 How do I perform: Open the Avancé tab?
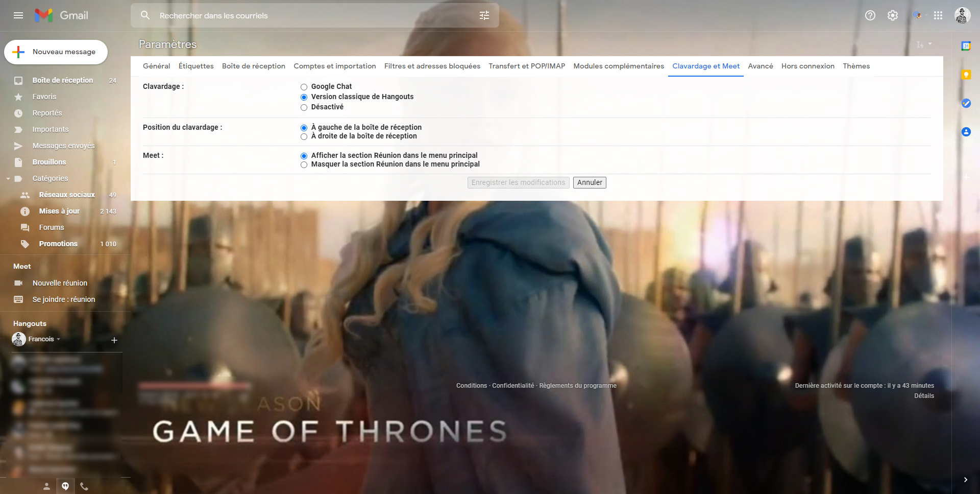[761, 66]
